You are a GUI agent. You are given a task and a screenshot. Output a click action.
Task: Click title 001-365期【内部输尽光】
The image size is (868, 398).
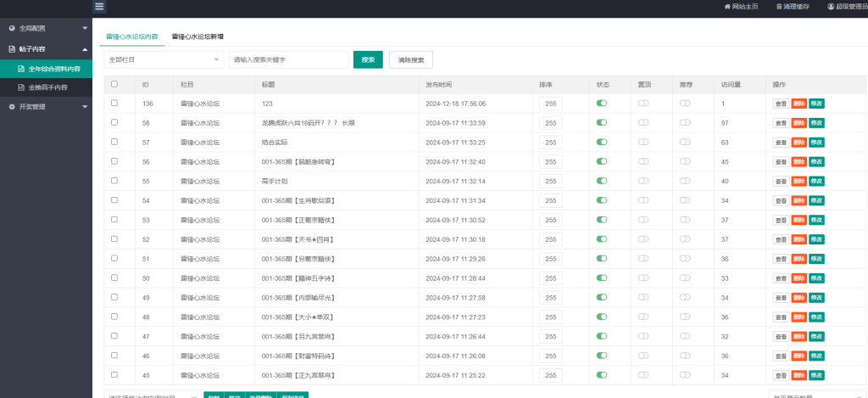(298, 298)
